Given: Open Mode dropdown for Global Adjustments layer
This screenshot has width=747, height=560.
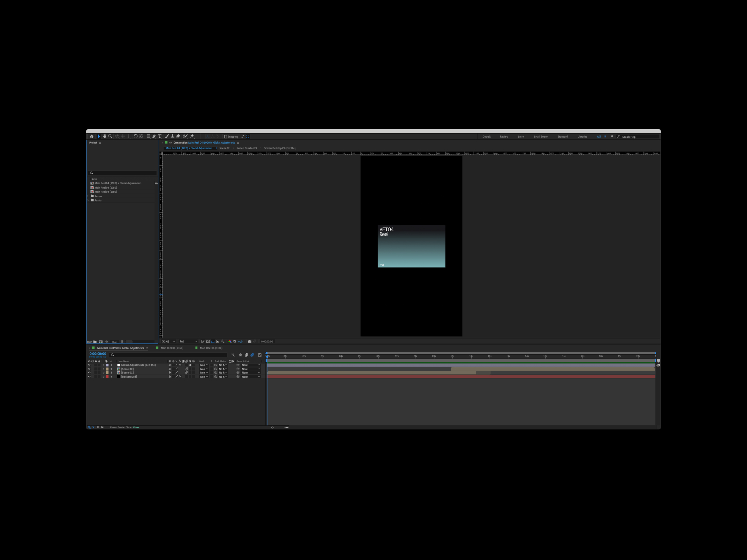Looking at the screenshot, I should click(204, 365).
